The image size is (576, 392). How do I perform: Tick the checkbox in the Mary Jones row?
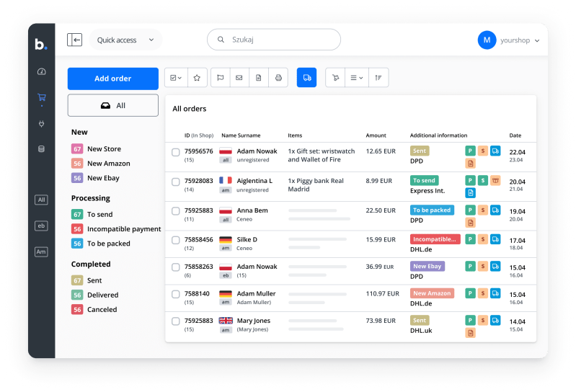[176, 321]
